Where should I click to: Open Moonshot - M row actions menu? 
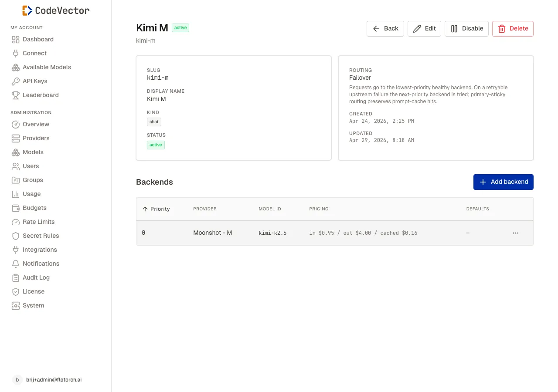(x=516, y=233)
